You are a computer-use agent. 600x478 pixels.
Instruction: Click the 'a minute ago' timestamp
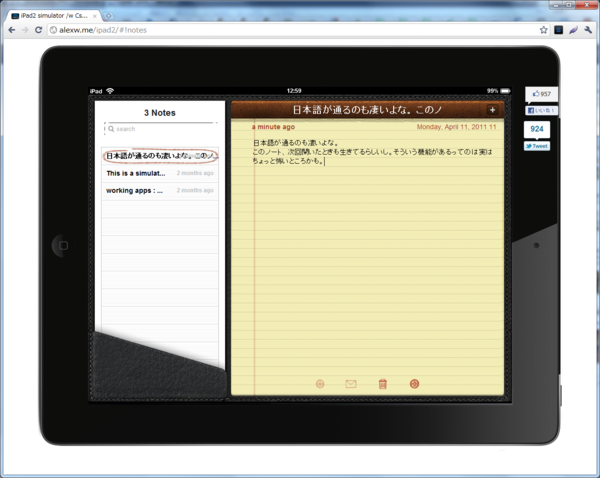(x=274, y=127)
